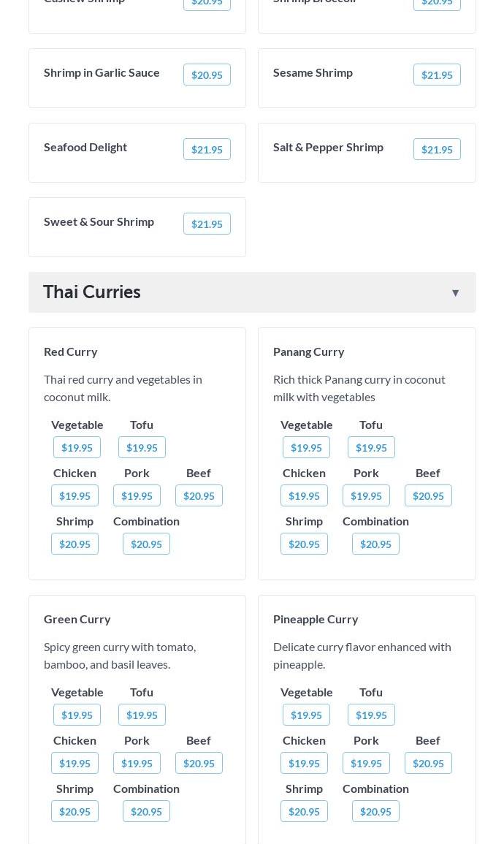Click the Thai Curries section header
Screen dimensions: 504x844
pos(252,292)
